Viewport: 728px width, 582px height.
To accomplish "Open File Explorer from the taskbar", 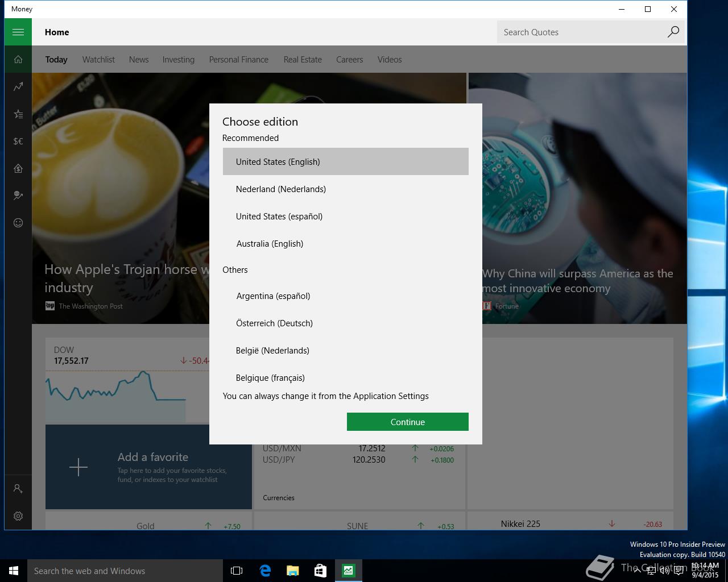I will 293,571.
